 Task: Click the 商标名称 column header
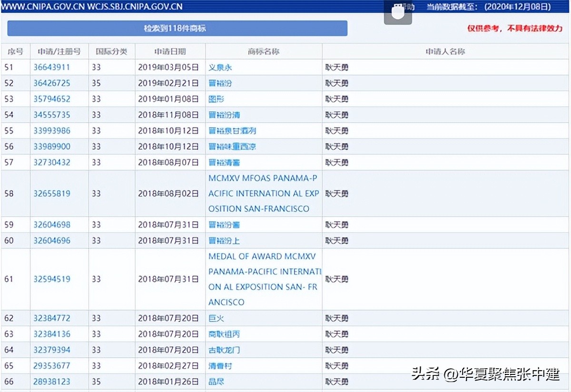pos(263,51)
